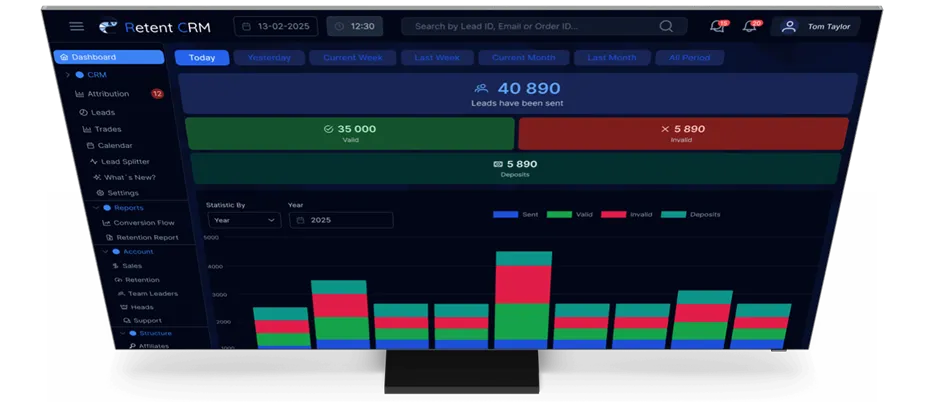Click the calendar icon beside 13-02-2025

coord(247,27)
